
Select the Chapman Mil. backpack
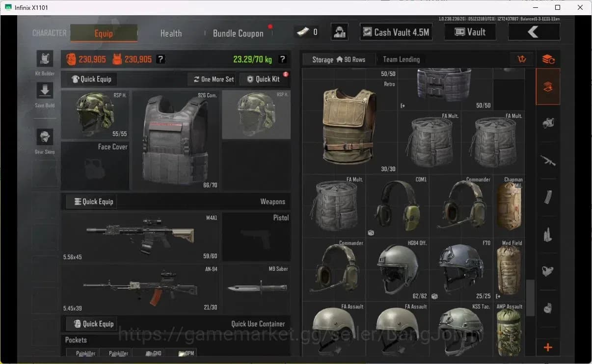point(509,207)
